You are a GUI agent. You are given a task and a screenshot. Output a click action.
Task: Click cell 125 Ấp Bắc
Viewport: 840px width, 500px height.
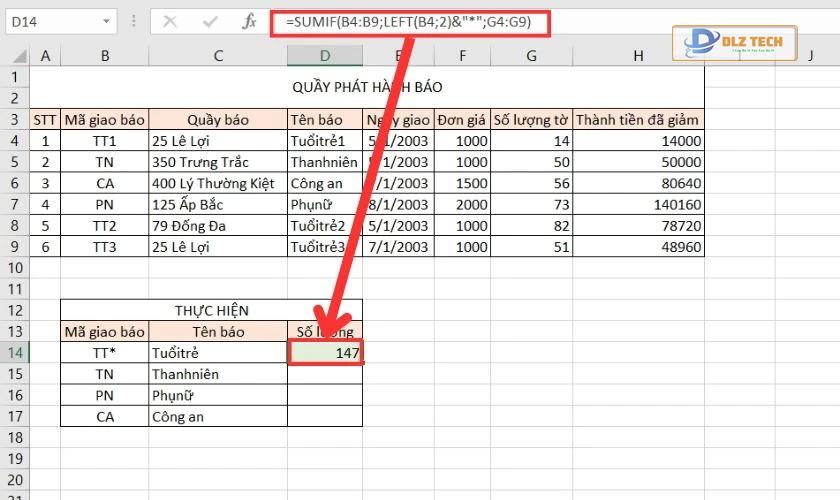click(x=218, y=205)
